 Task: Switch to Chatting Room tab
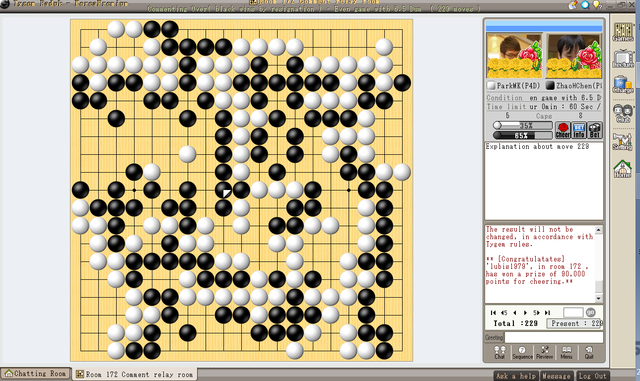point(36,374)
